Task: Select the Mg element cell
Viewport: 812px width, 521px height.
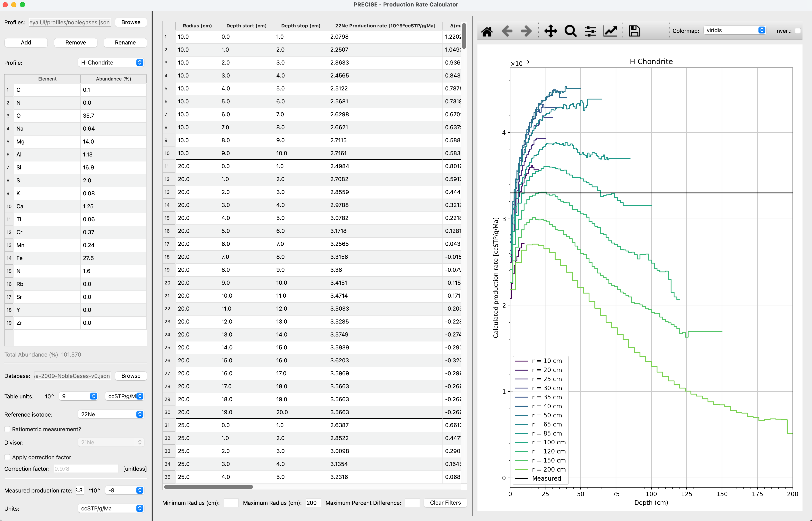Action: pos(47,141)
